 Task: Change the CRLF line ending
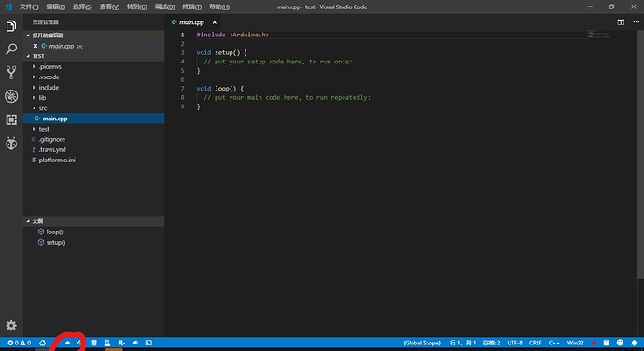(x=535, y=343)
